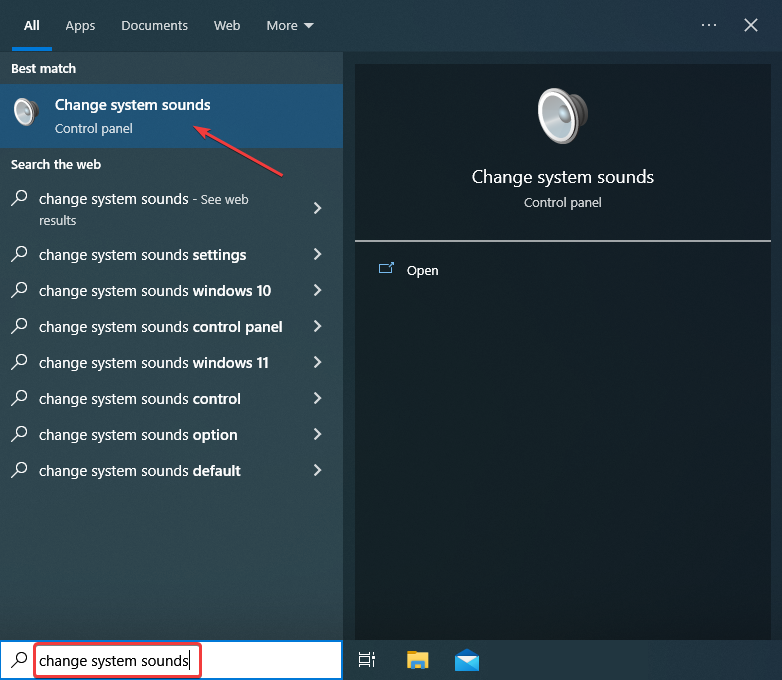The height and width of the screenshot is (680, 782).
Task: Expand arrow for 'sounds control panel' suggestion
Action: tap(317, 326)
